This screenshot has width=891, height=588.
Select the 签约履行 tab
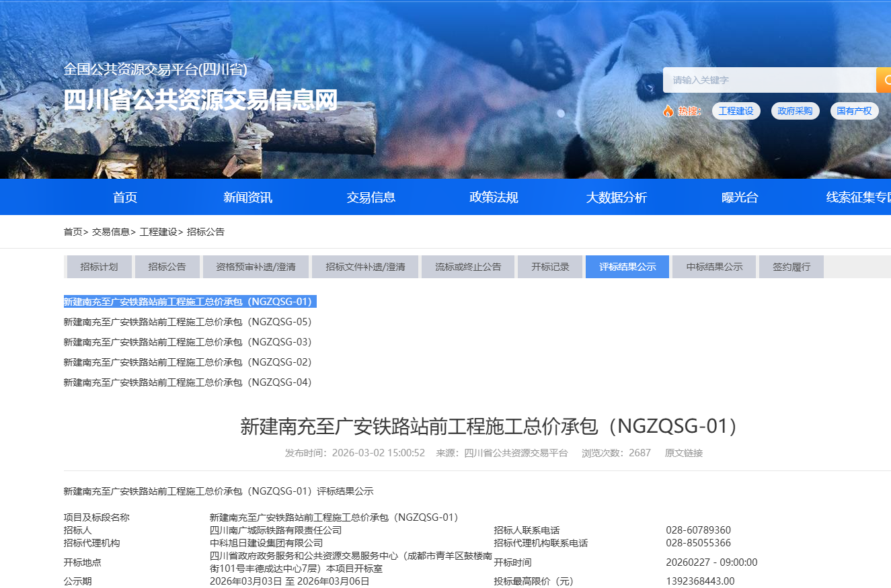click(x=791, y=267)
